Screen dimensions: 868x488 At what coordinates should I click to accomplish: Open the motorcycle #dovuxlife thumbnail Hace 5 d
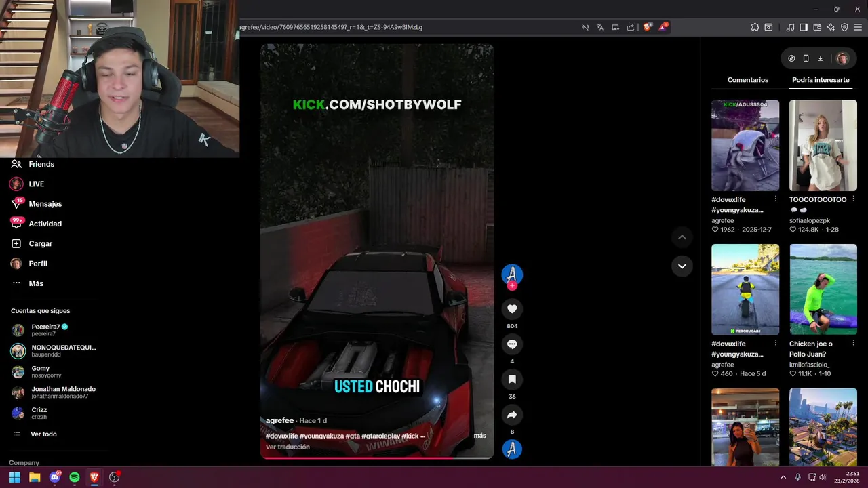[x=745, y=289]
